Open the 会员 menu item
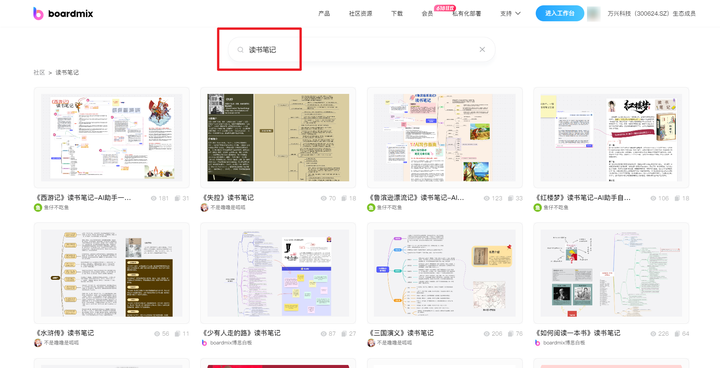The image size is (720, 368). (x=428, y=13)
